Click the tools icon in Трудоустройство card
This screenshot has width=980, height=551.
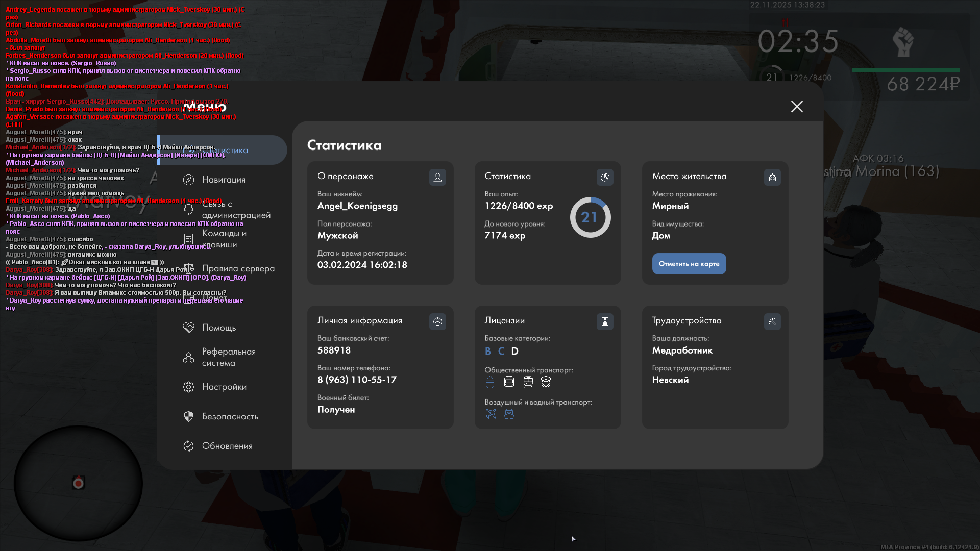[772, 321]
